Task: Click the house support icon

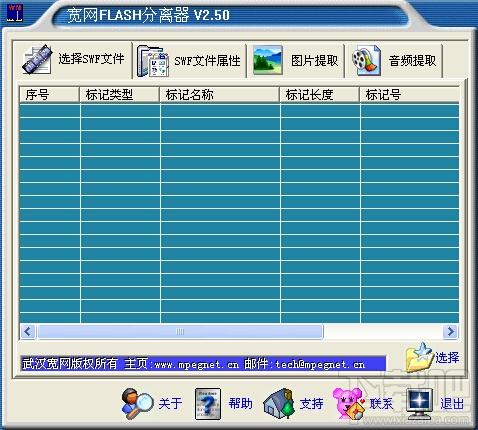Action: click(x=279, y=404)
